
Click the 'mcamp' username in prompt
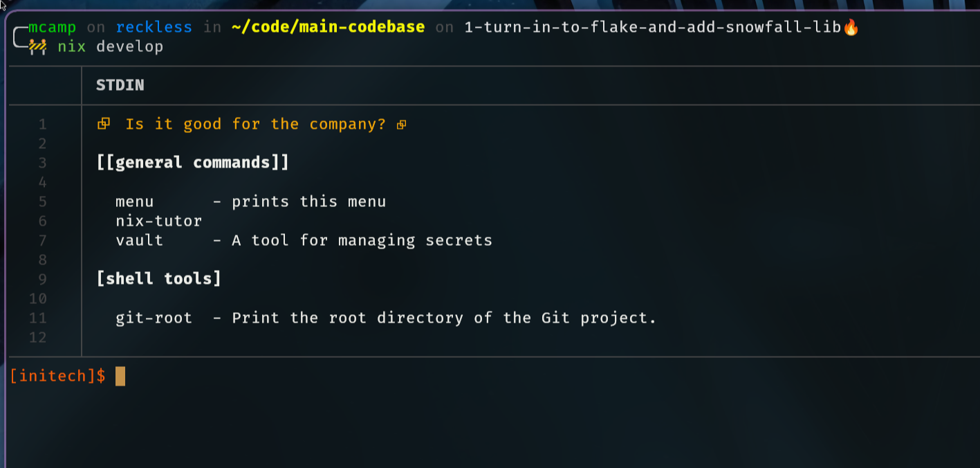(53, 28)
